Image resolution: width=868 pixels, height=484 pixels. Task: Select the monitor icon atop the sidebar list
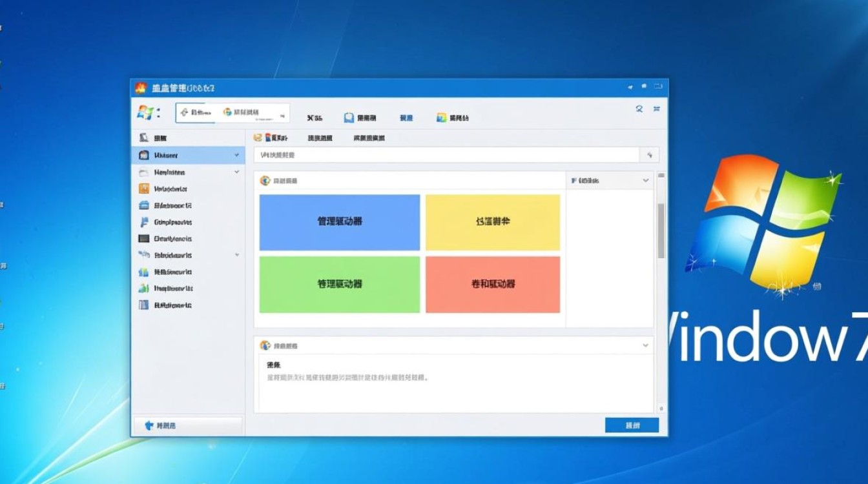145,137
